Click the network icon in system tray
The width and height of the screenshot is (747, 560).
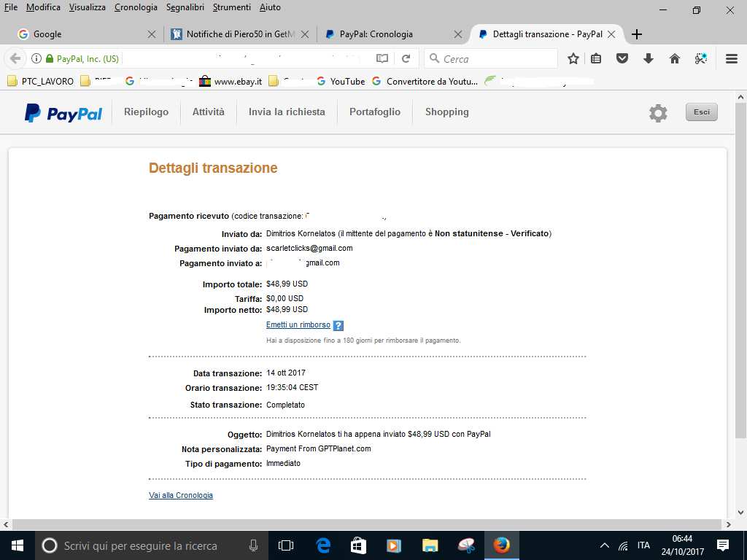(x=623, y=545)
